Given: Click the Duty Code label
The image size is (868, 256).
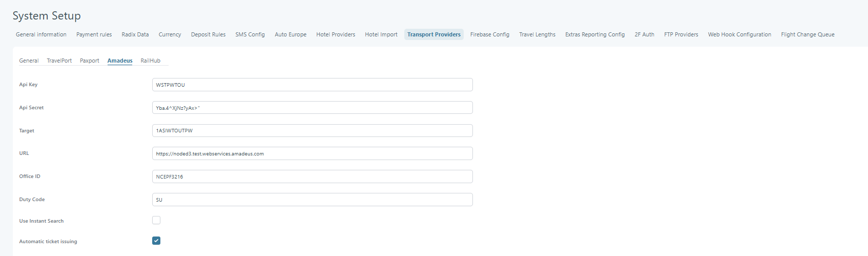Looking at the screenshot, I should point(32,200).
